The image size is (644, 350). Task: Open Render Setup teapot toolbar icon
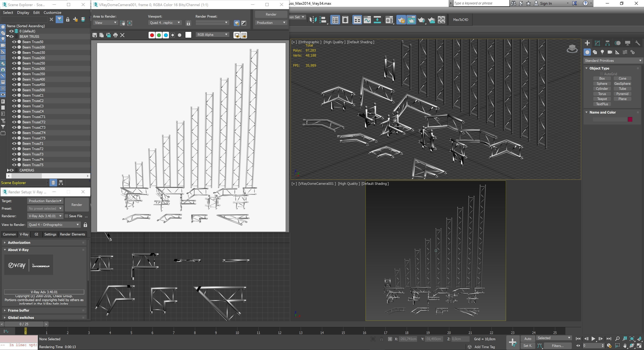(x=401, y=20)
